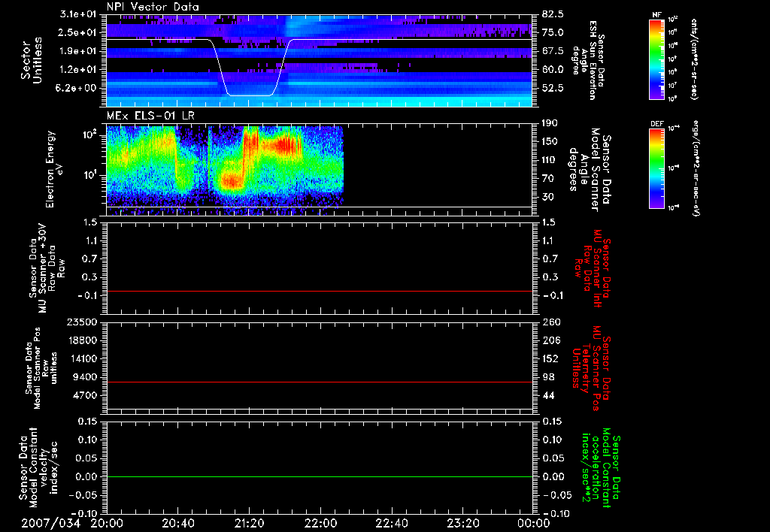Click the 20:40 time axis label
770x532 pixels.
point(177,523)
